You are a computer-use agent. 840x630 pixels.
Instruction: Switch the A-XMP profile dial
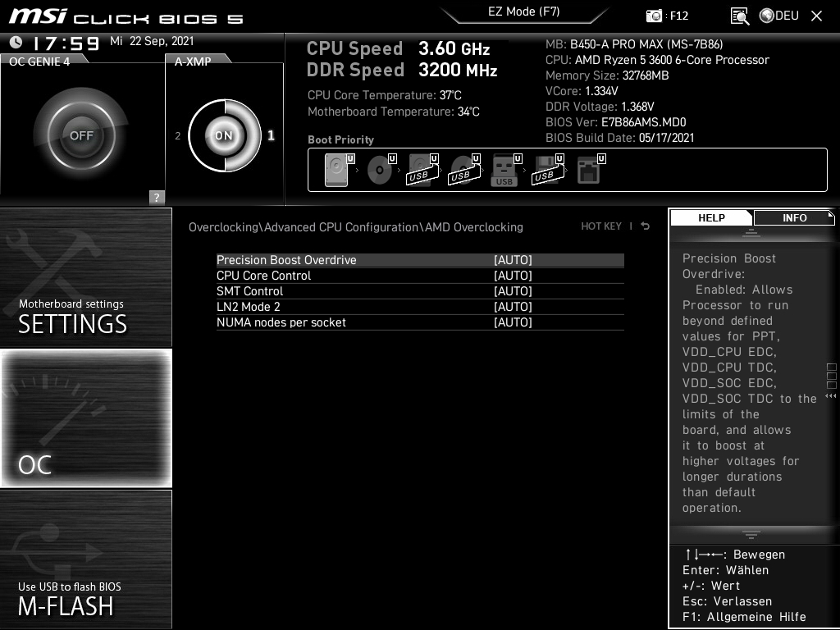(x=223, y=135)
